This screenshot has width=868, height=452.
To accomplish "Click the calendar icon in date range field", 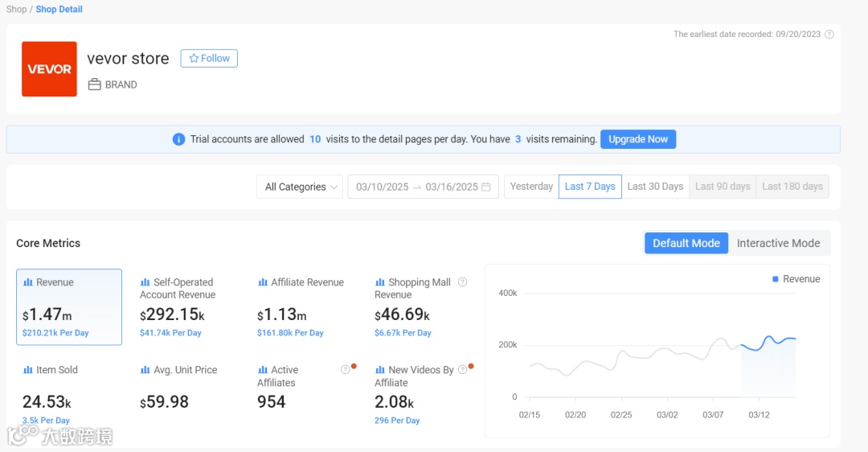I will click(486, 187).
